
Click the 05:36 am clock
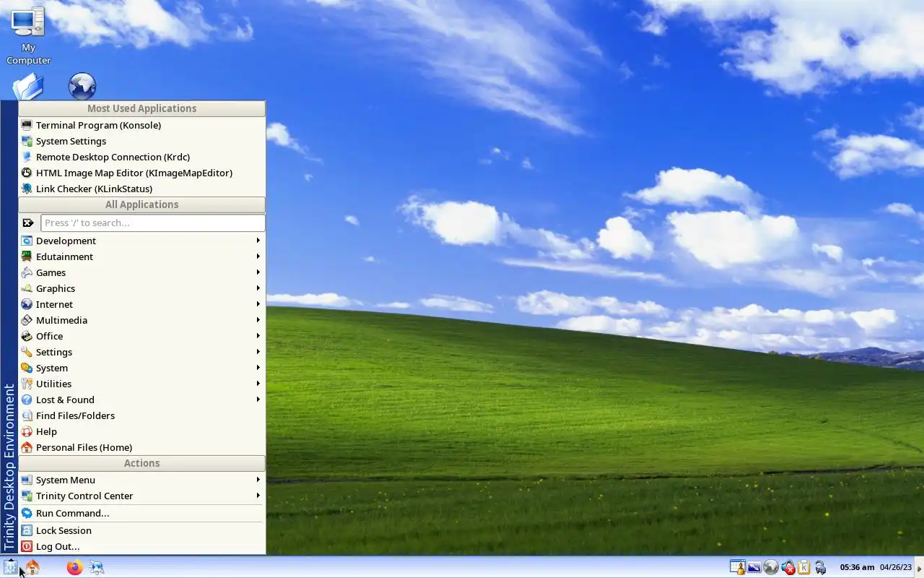[857, 567]
